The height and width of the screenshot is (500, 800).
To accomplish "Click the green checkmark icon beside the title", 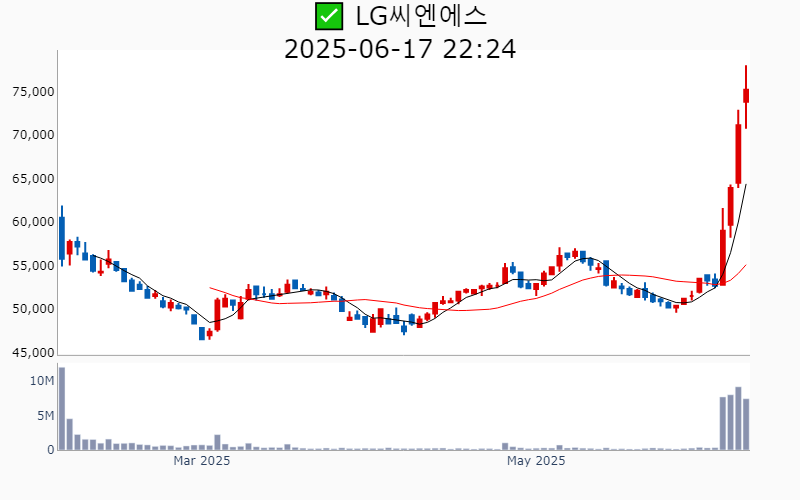I will click(x=329, y=16).
